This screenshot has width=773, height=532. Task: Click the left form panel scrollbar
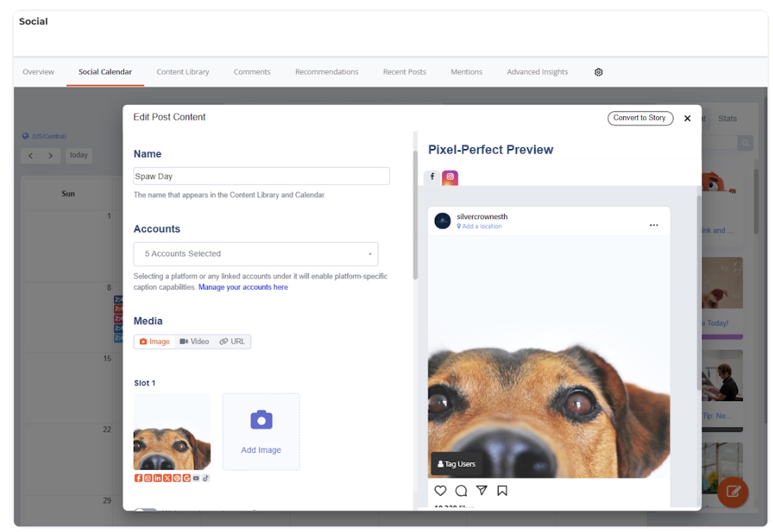pyautogui.click(x=415, y=215)
